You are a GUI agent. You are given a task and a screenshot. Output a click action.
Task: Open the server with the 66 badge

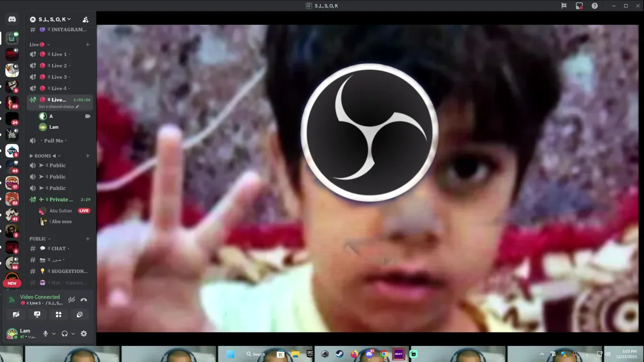(12, 263)
